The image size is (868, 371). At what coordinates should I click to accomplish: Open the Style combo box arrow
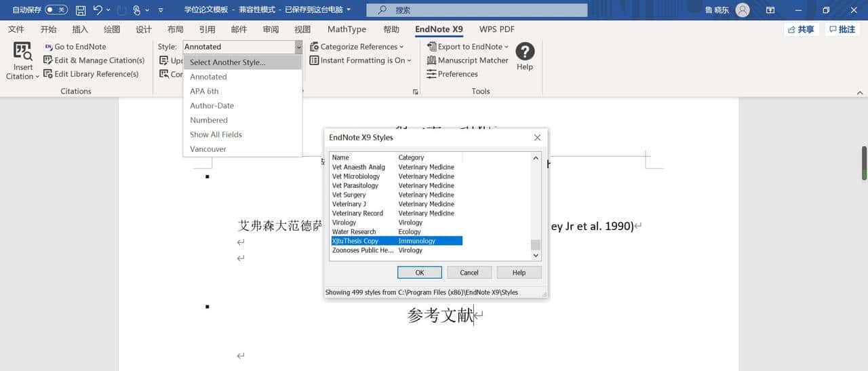pos(298,47)
